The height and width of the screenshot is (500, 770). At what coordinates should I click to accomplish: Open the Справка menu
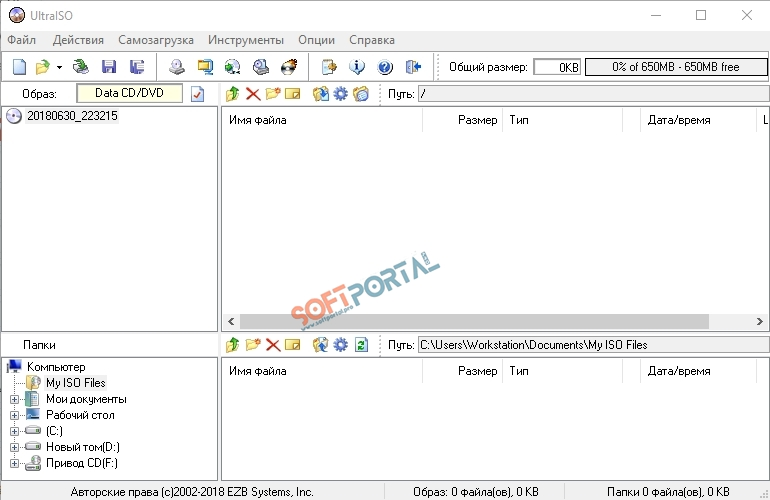[x=372, y=40]
